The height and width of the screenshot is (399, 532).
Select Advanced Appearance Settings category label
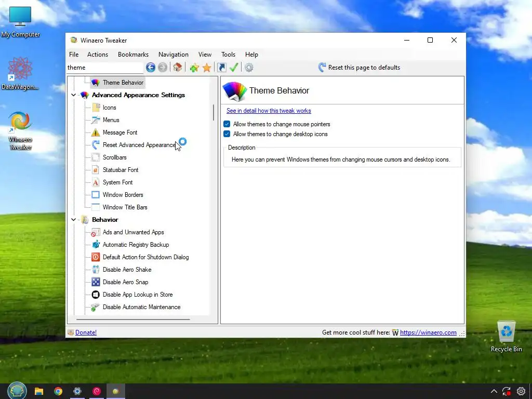point(138,95)
